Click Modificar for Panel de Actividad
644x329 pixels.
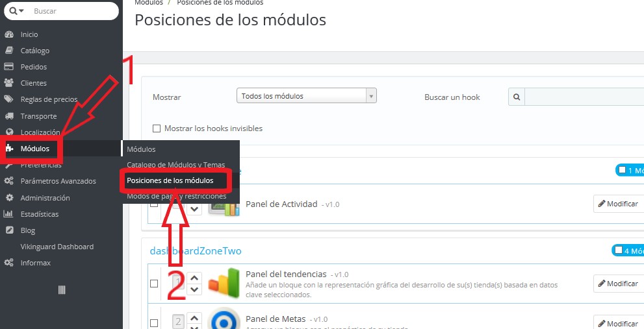click(x=618, y=204)
